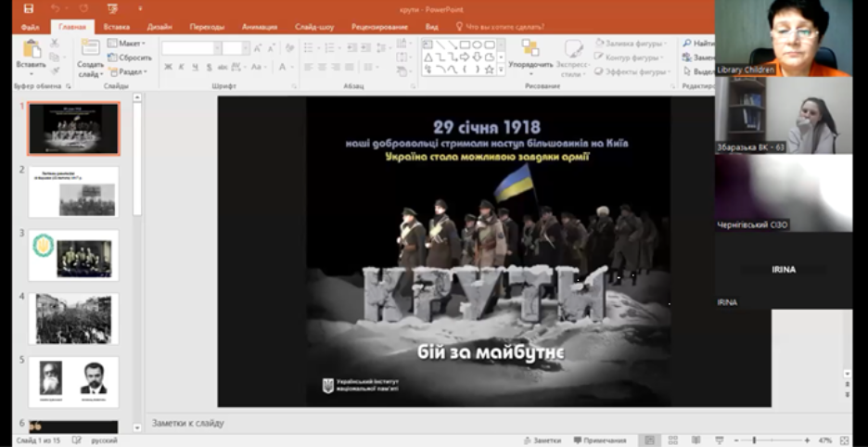
Task: Open the Файл tab
Action: click(x=30, y=27)
